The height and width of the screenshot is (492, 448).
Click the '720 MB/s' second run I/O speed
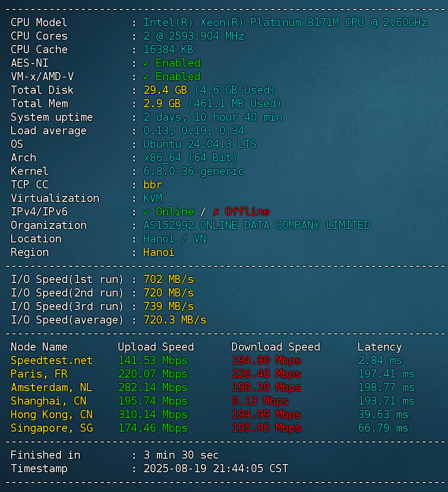click(169, 293)
